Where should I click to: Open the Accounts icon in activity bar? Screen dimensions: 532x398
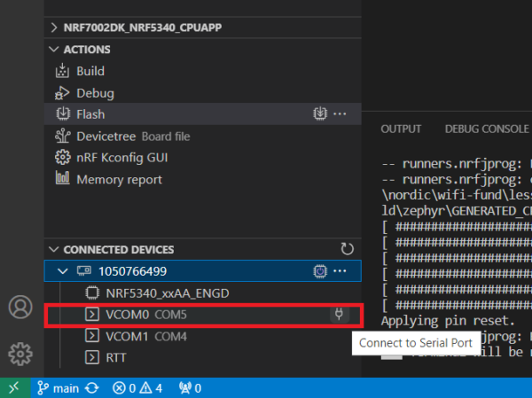[x=20, y=307]
